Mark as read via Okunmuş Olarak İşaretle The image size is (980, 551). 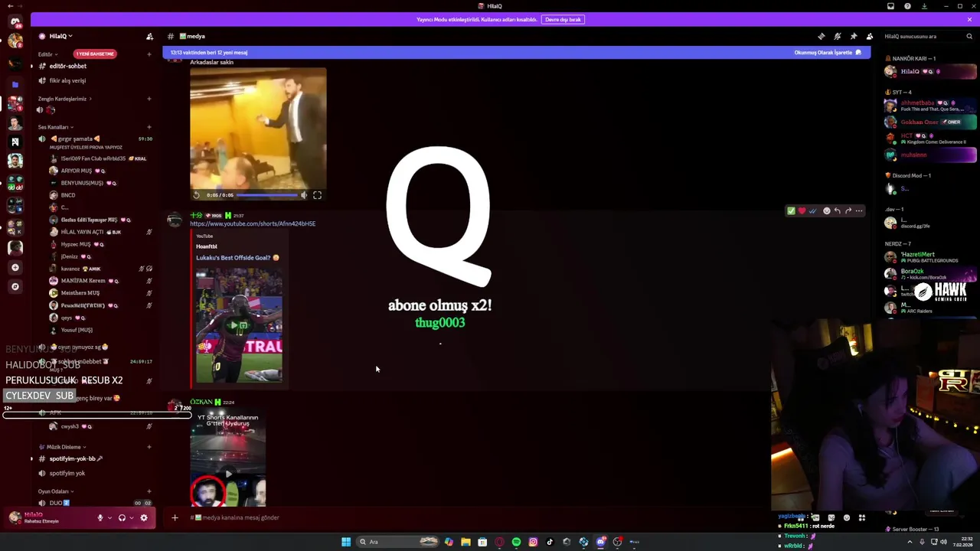click(828, 53)
